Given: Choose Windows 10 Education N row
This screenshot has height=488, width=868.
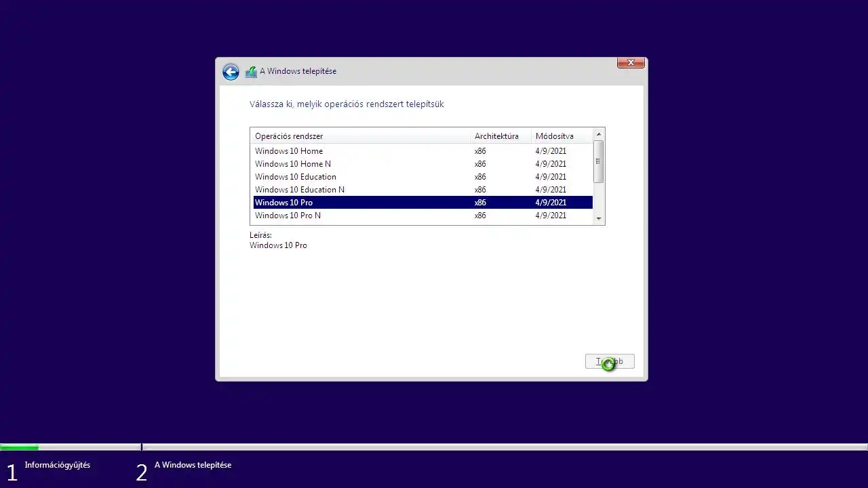Looking at the screenshot, I should coord(422,190).
